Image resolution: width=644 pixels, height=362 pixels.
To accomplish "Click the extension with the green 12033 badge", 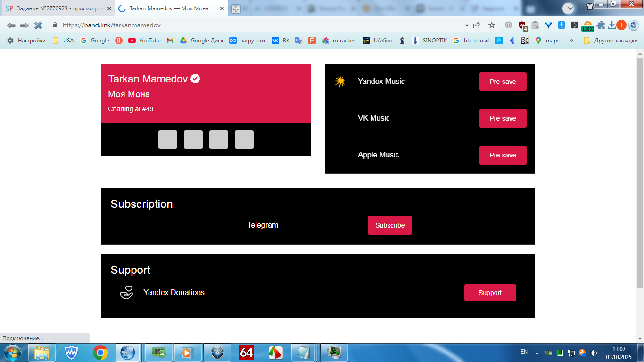I will point(587,26).
